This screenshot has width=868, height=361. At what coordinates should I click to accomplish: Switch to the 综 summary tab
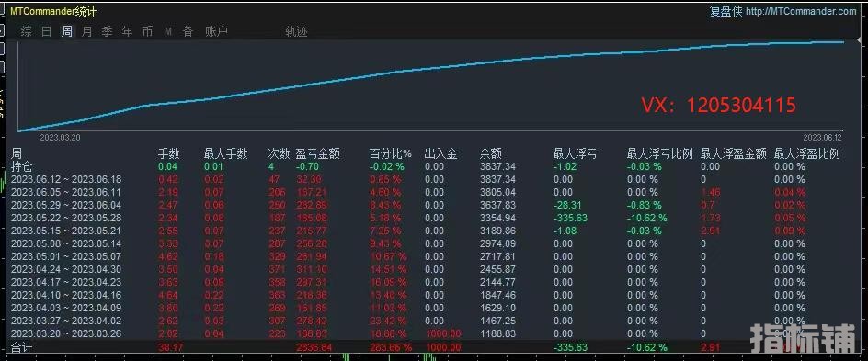(26, 31)
